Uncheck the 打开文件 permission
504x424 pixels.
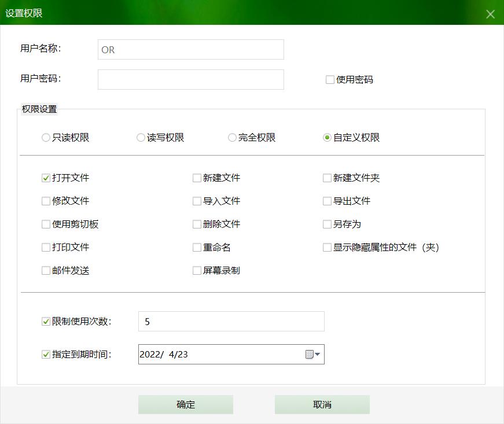click(45, 178)
